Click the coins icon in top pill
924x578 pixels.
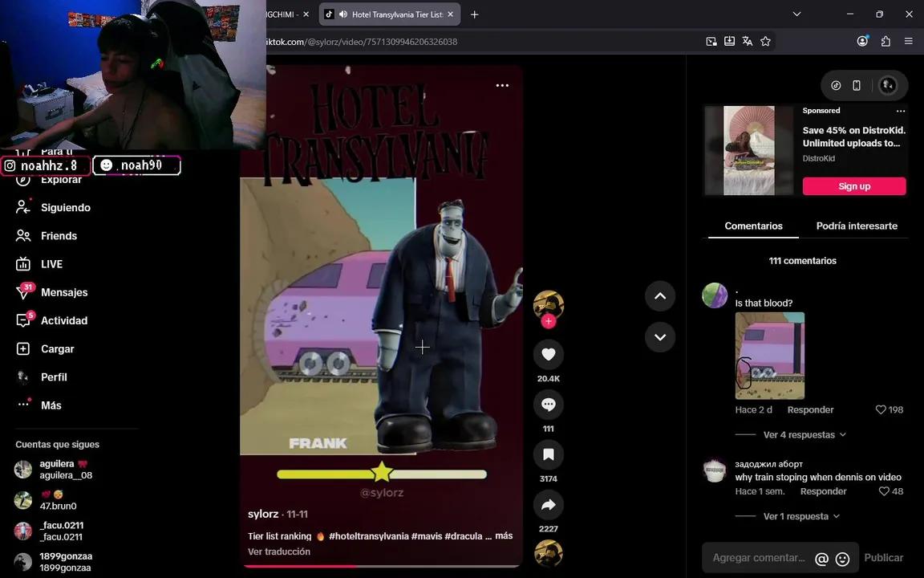click(836, 86)
